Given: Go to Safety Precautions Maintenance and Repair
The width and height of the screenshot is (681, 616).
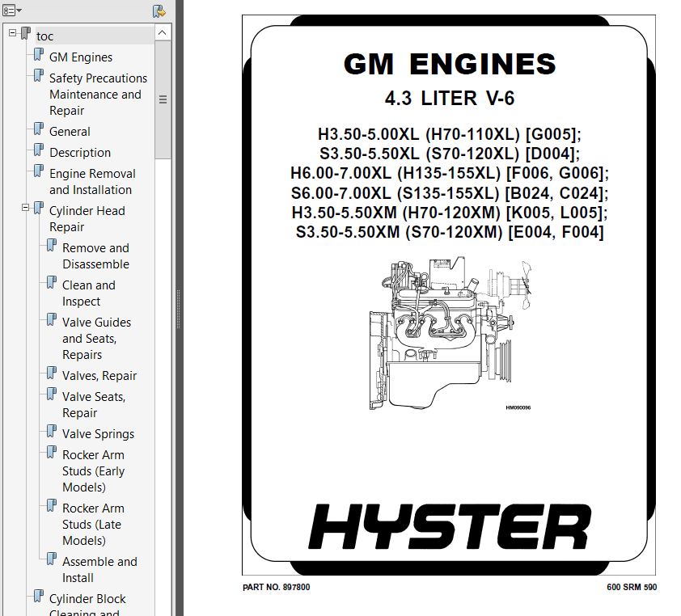Looking at the screenshot, I should click(x=98, y=95).
